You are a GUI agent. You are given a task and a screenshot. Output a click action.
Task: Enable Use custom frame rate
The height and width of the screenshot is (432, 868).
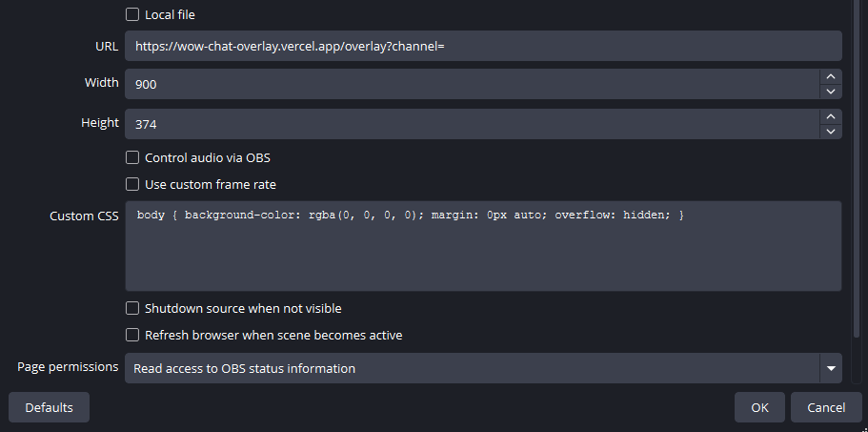coord(132,184)
